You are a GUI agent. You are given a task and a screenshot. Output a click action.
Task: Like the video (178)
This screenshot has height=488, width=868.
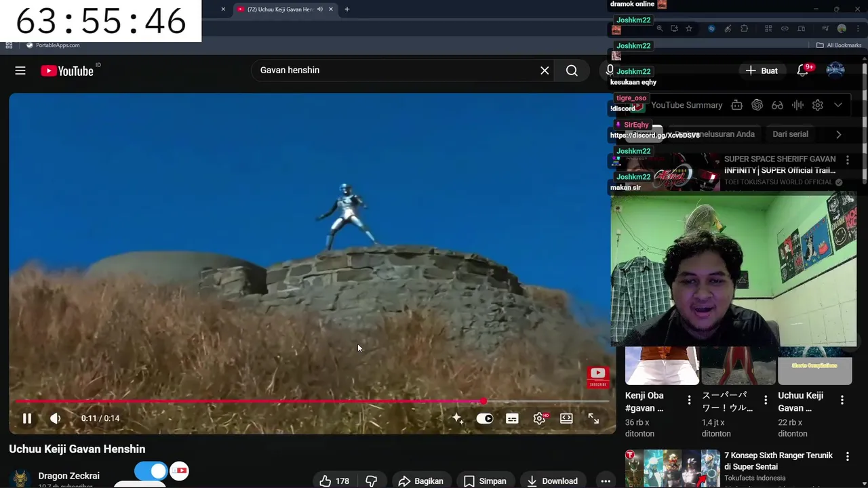tap(335, 481)
